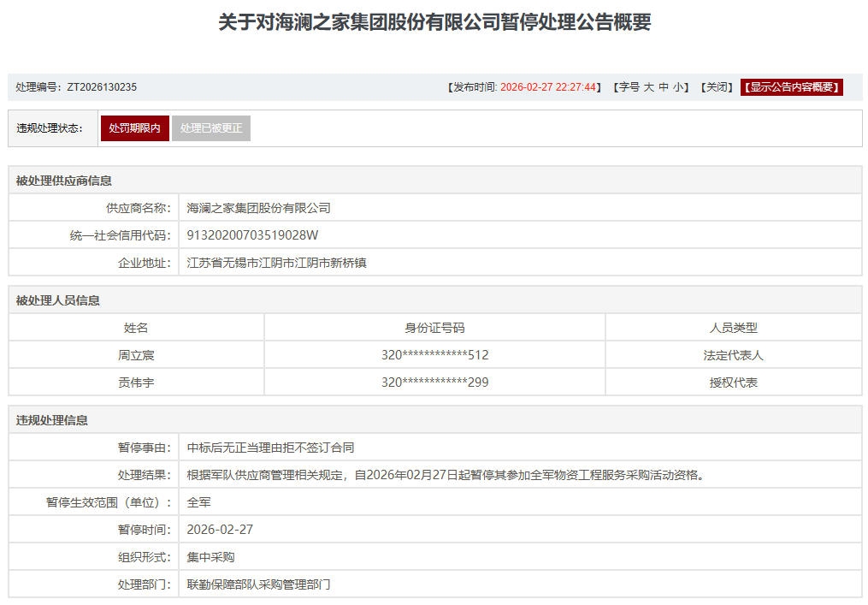Click the enterprise address value
The image size is (868, 605).
[276, 263]
